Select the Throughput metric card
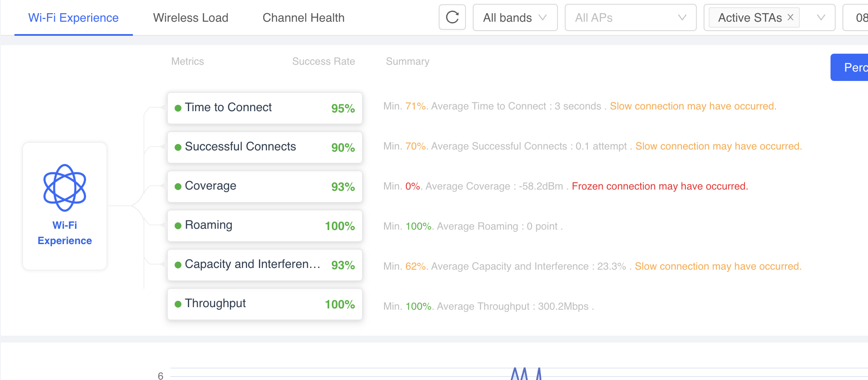Viewport: 868px width, 380px height. [265, 304]
